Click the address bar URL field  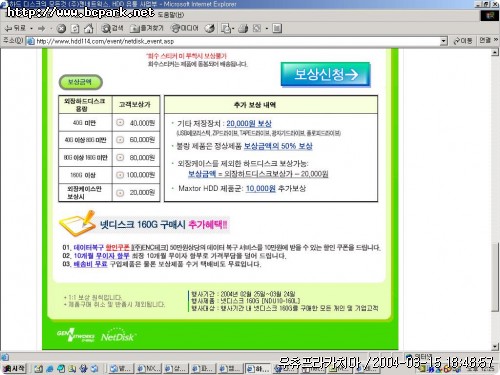click(235, 41)
